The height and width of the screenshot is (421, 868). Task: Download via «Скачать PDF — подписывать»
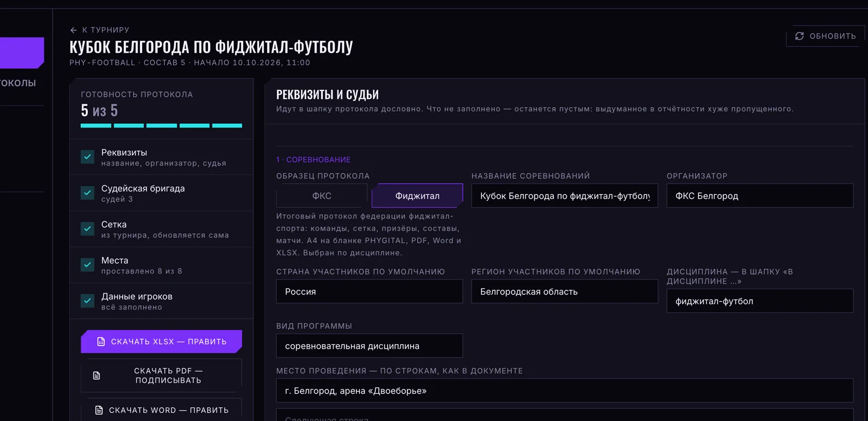(162, 375)
